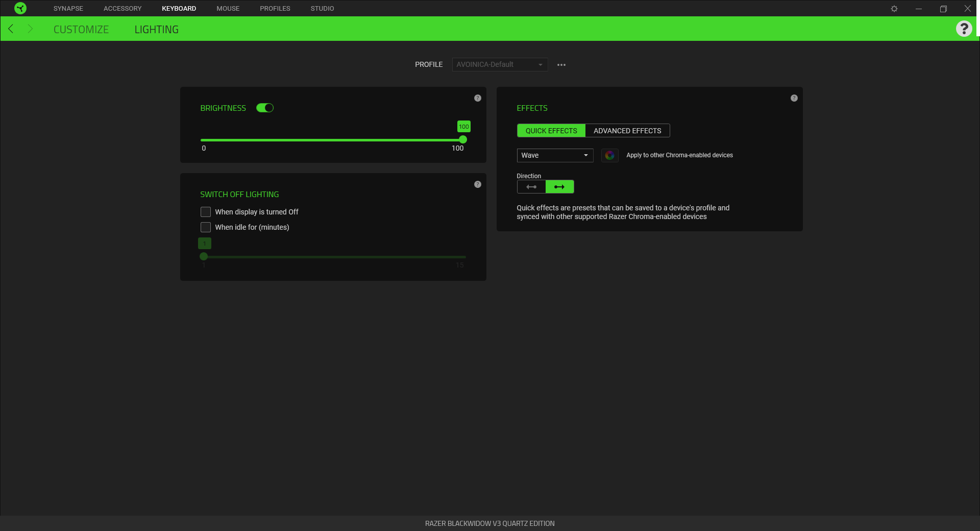Screen dimensions: 980x531
Task: Open the AVOINICA-Default profile dropdown
Action: coord(500,64)
